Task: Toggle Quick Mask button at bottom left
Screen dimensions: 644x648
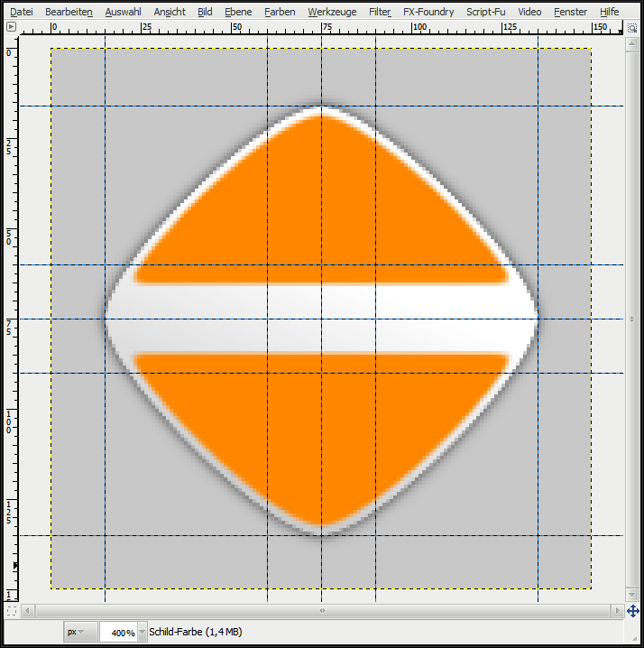Action: point(12,610)
